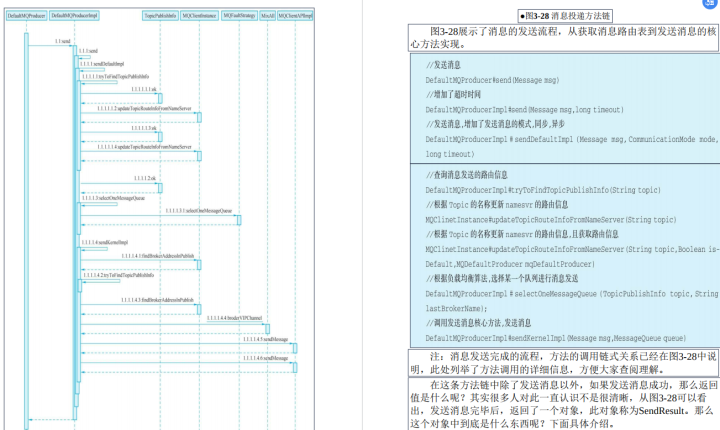Viewport: 720px width, 430px height.
Task: Click label '1.1.1.1.1.2:updateTopicRouteInfoFromNameServer'
Action: point(144,108)
